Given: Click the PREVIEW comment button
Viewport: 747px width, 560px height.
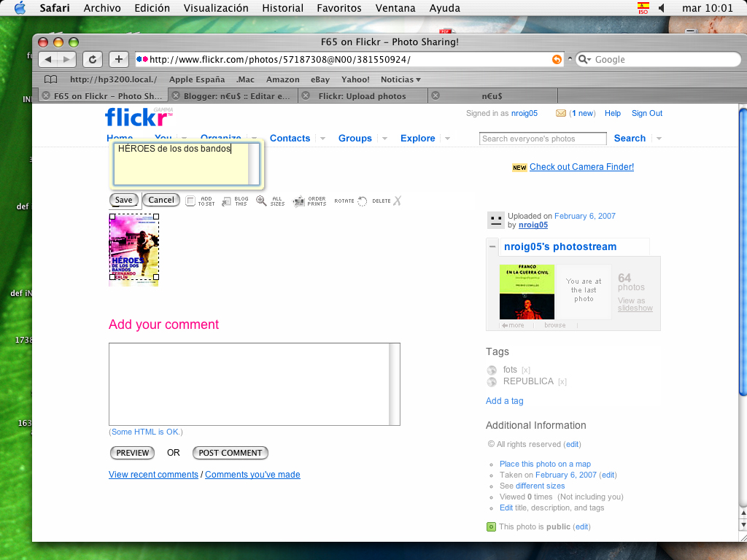Looking at the screenshot, I should (133, 453).
